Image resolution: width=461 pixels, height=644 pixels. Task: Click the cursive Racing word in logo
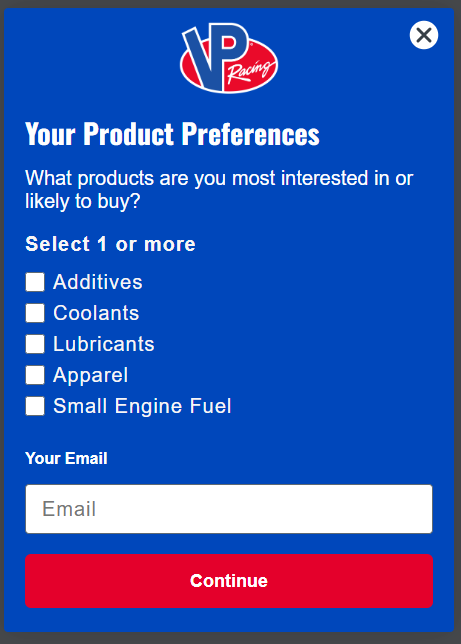point(251,70)
